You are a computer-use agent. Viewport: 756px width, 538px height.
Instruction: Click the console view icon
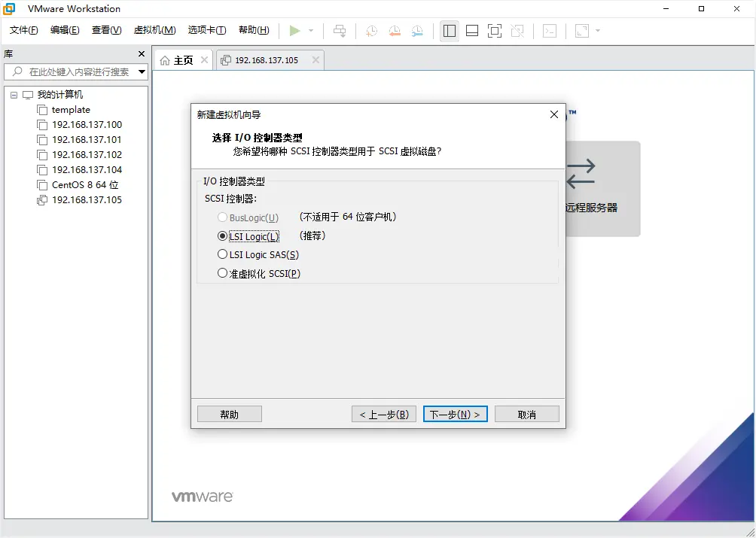[550, 31]
